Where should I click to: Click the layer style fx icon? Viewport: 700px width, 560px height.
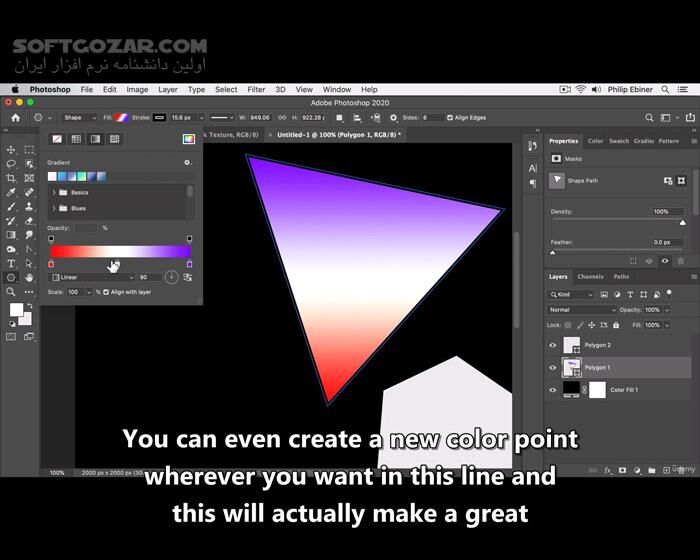pos(608,470)
